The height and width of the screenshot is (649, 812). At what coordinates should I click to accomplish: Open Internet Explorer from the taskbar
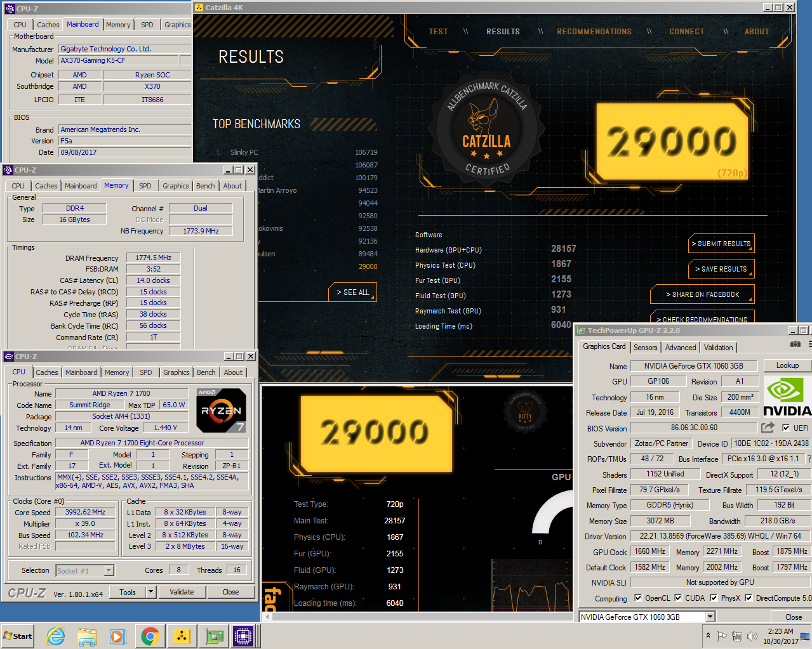[56, 636]
